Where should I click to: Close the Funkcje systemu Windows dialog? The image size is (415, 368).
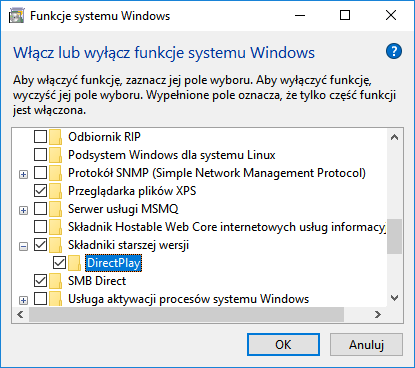click(x=391, y=15)
